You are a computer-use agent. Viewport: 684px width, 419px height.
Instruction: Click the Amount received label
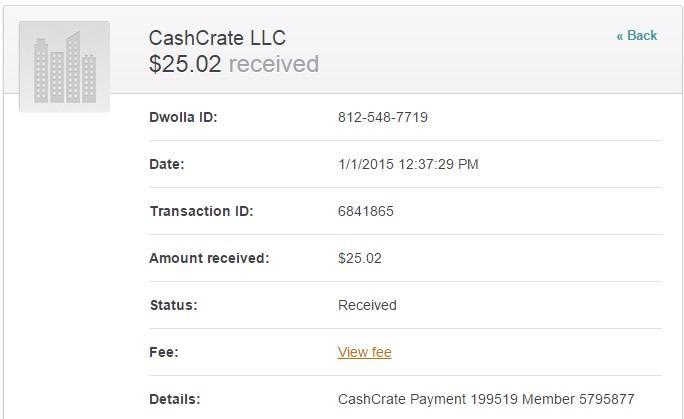(x=209, y=258)
